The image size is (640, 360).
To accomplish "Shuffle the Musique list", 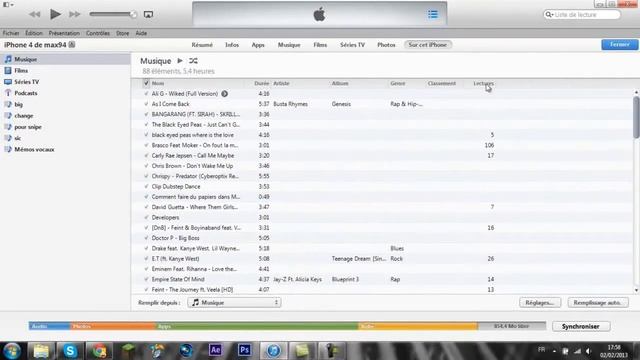I will click(193, 61).
